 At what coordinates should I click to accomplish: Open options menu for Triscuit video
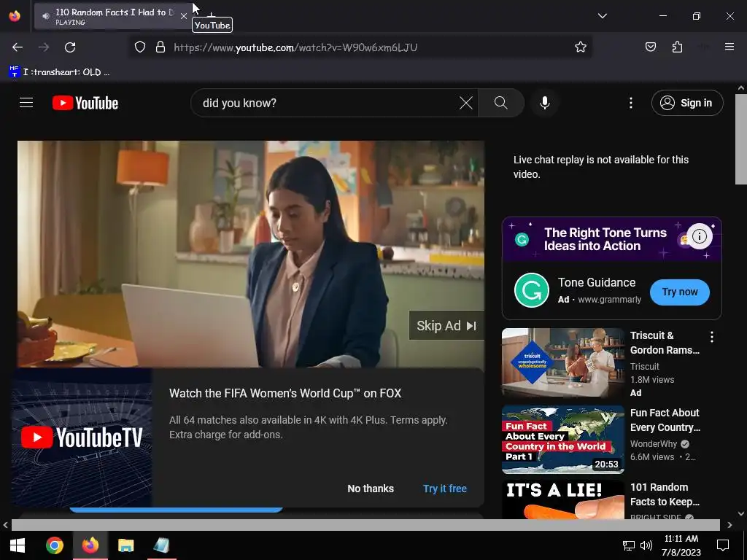712,337
